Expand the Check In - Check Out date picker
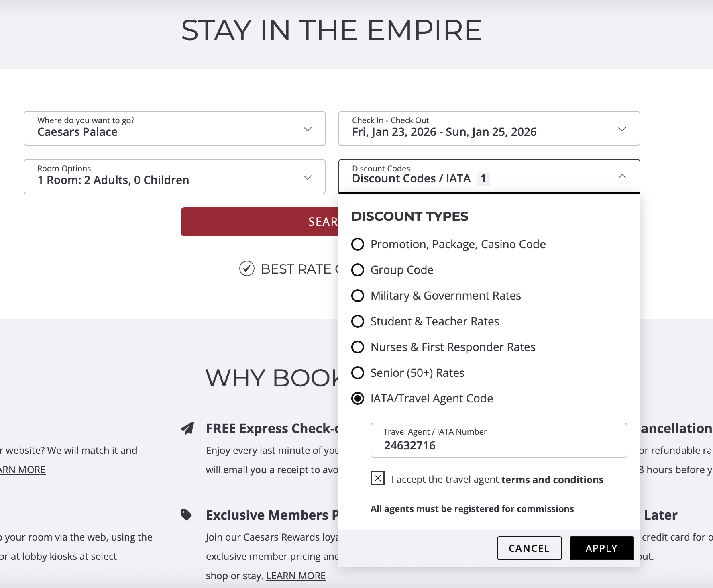 pyautogui.click(x=489, y=129)
